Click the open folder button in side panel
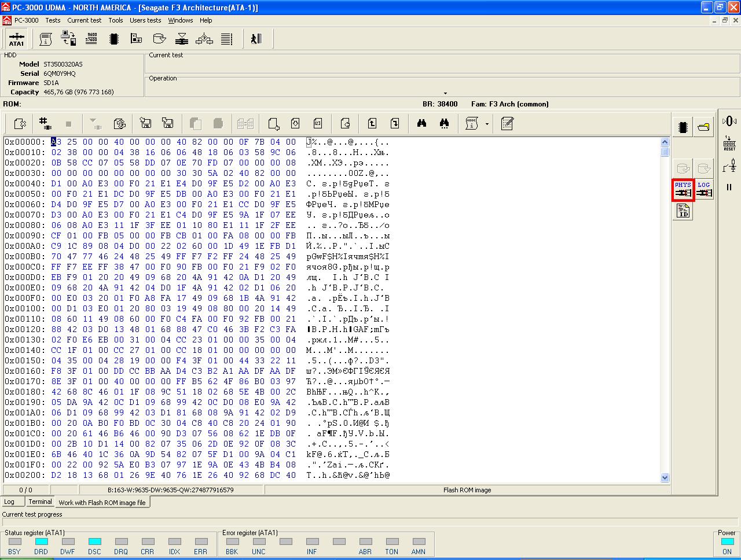The height and width of the screenshot is (560, 741). point(704,127)
